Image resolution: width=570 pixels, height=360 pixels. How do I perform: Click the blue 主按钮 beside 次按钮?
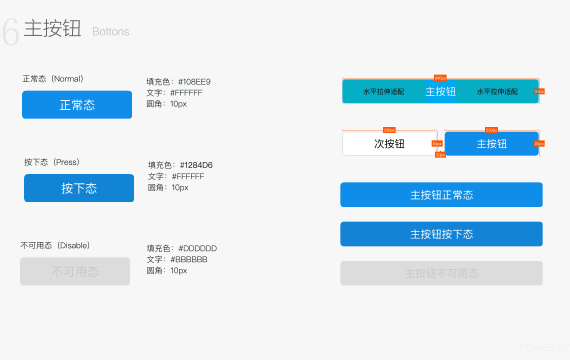pyautogui.click(x=491, y=144)
